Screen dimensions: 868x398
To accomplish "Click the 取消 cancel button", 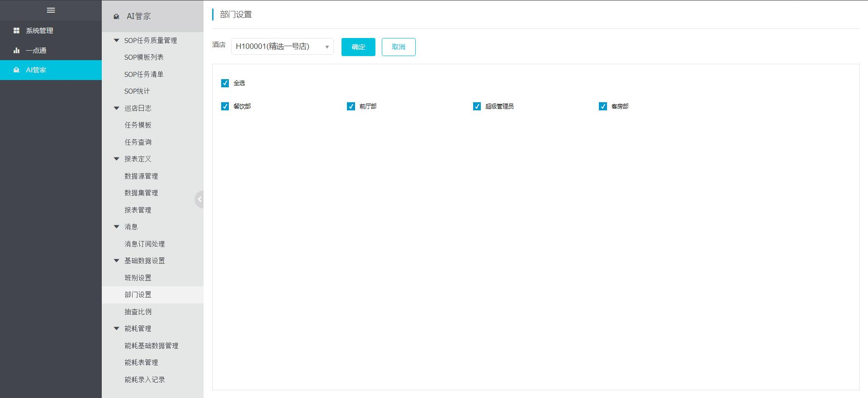I will coord(398,47).
